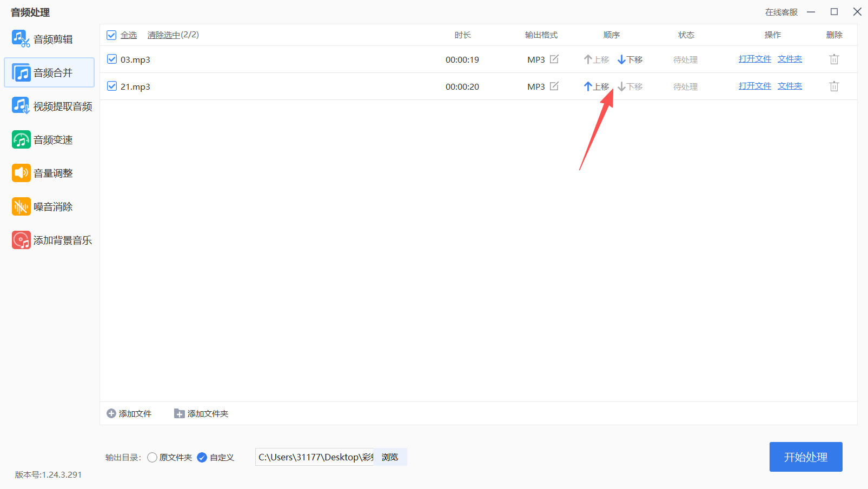Click the 状态 column header
The image size is (868, 489).
pos(686,35)
